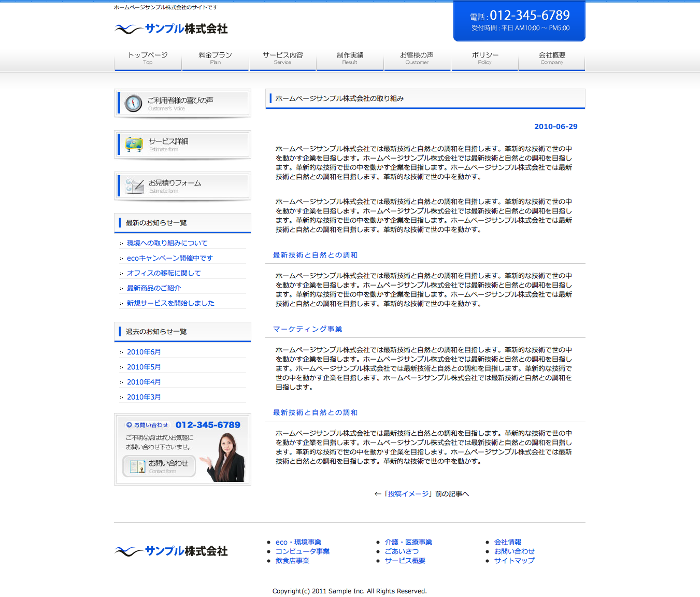Viewport: 700px width, 597px height.
Task: Expand the 2010年3月 archive entry
Action: coord(144,397)
